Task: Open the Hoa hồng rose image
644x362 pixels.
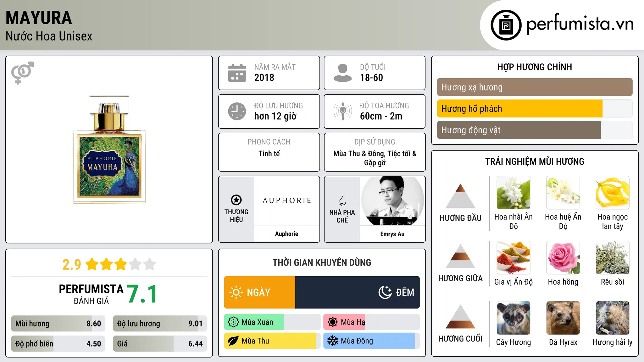Action: [563, 258]
